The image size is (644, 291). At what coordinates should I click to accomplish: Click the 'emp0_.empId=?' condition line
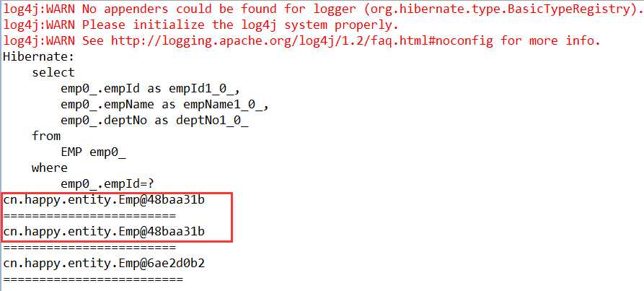point(107,183)
